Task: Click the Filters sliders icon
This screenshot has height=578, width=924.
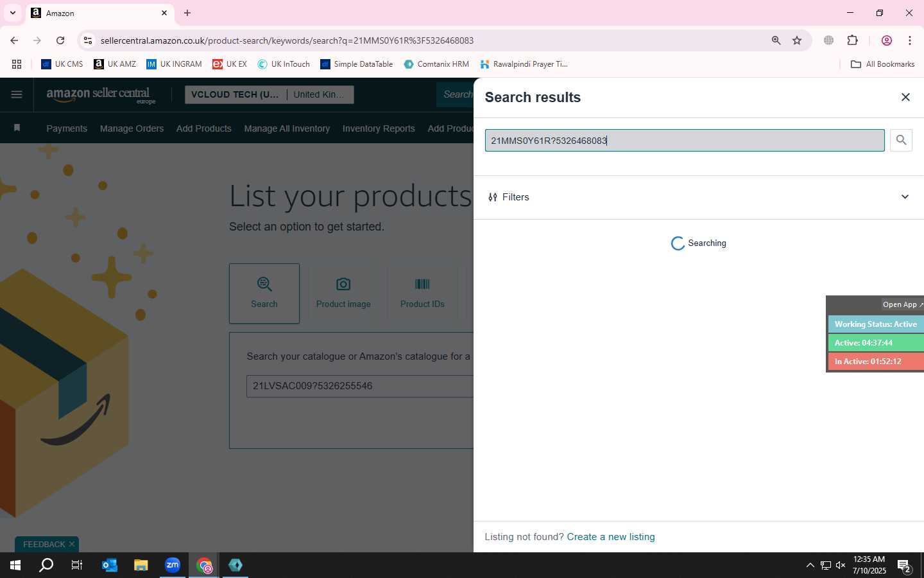Action: pos(493,197)
